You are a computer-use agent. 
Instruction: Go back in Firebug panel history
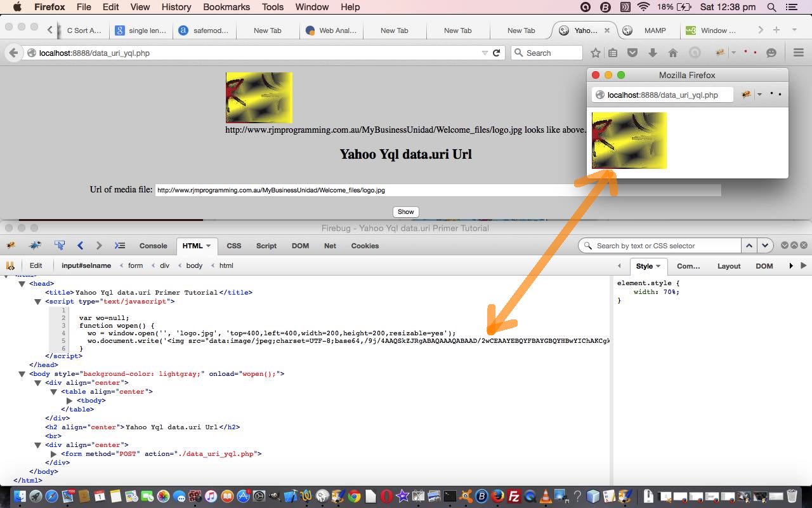[80, 246]
